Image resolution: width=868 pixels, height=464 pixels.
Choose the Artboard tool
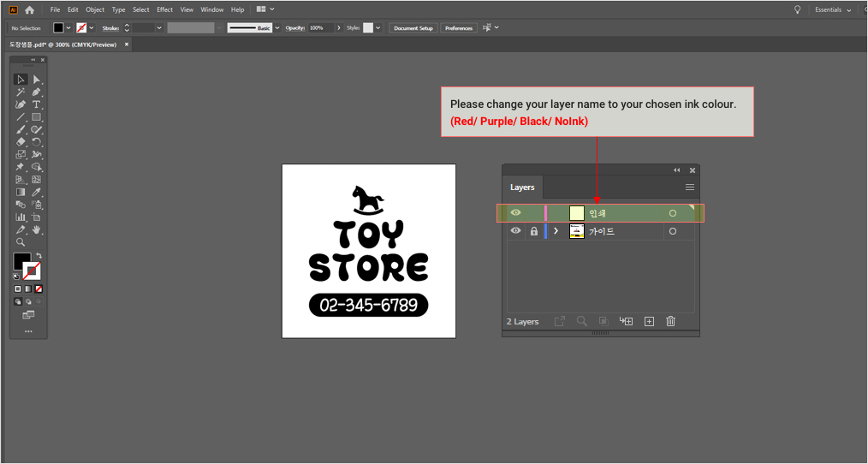[37, 217]
